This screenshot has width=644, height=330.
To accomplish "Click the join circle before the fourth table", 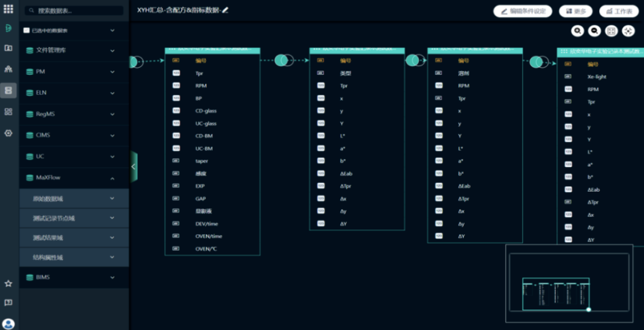I will tap(538, 62).
